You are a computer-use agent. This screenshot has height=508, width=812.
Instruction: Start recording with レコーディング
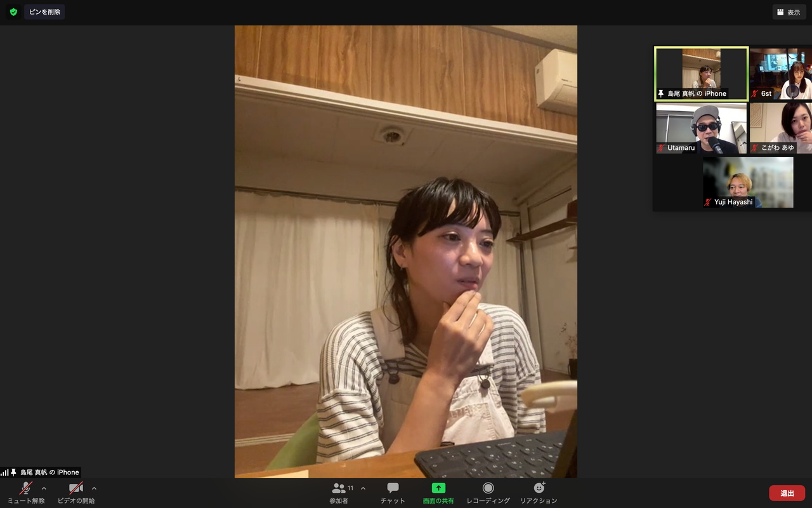[488, 493]
